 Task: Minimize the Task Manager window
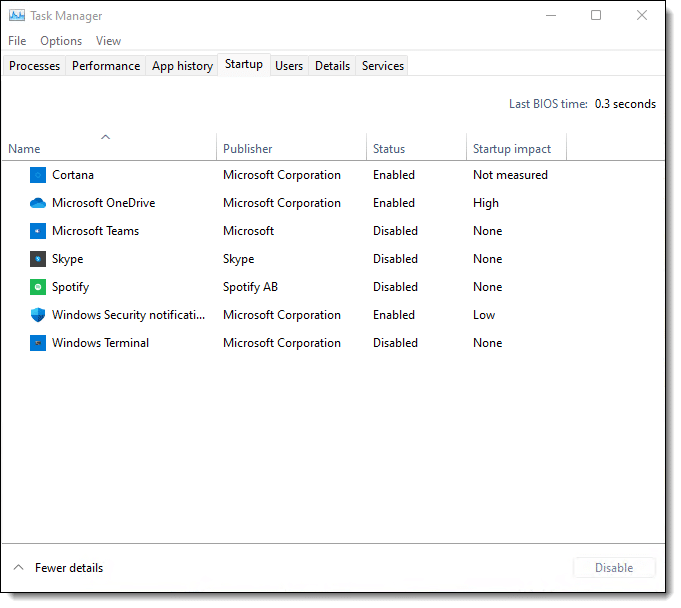[x=551, y=16]
